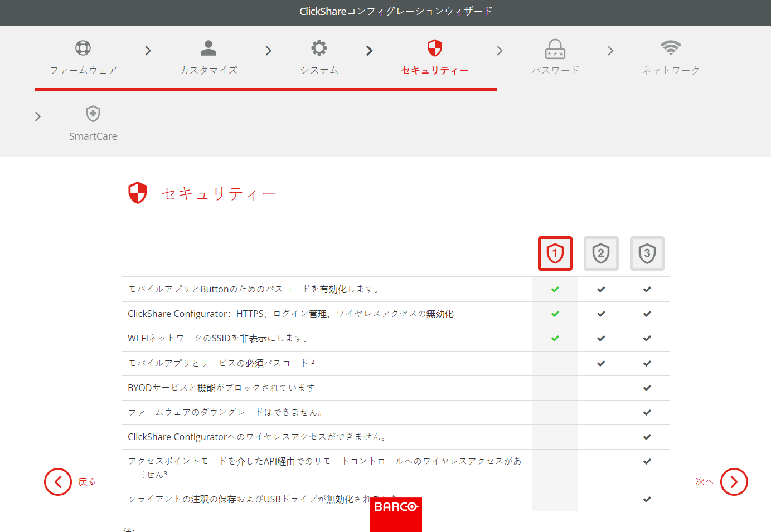Open the システム gear icon step
This screenshot has width=771, height=532.
click(x=319, y=48)
